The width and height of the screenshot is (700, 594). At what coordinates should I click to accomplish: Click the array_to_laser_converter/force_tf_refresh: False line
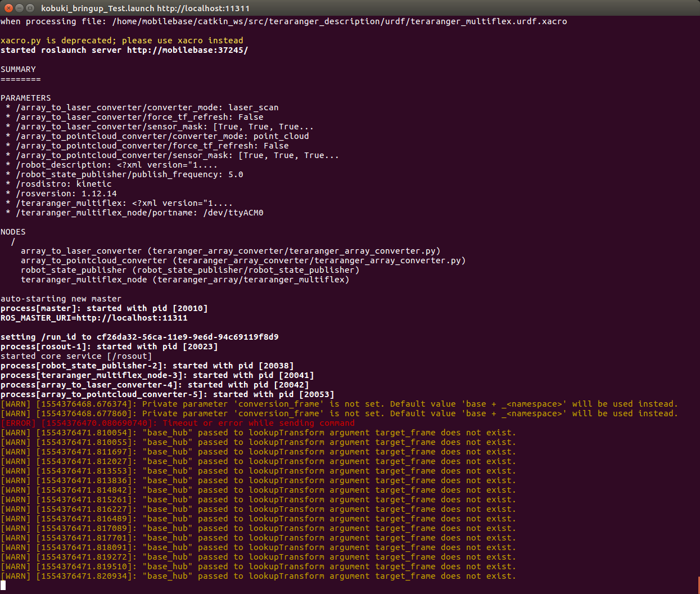tap(134, 117)
